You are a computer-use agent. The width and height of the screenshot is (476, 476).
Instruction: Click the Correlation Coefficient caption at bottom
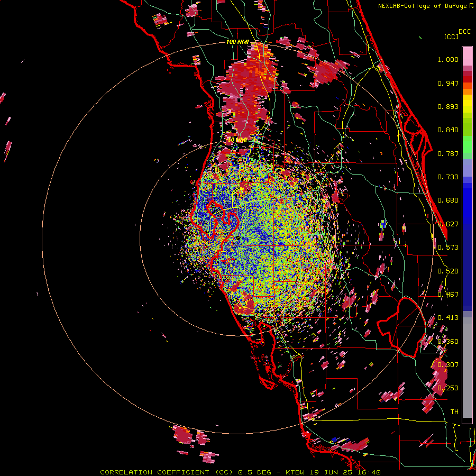click(240, 472)
